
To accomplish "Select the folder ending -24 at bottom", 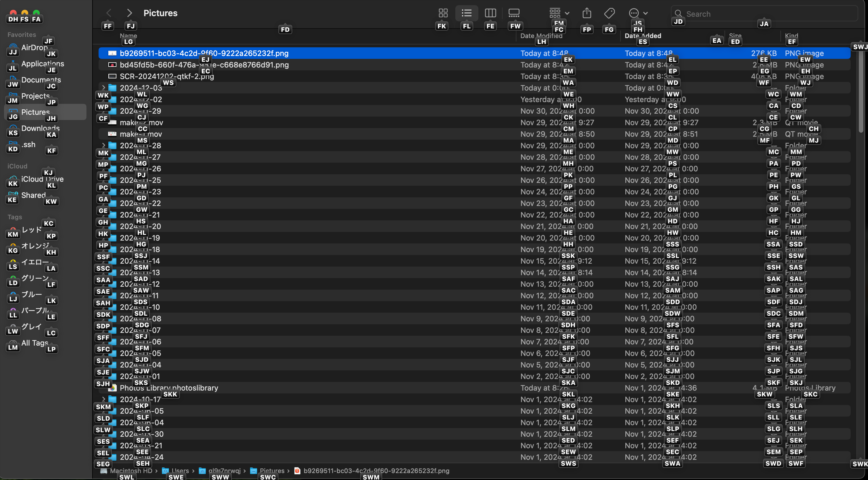I will tap(474, 457).
